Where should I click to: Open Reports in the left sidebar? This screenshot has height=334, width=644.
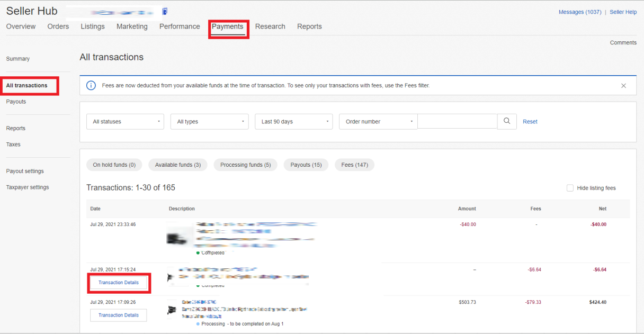[16, 128]
